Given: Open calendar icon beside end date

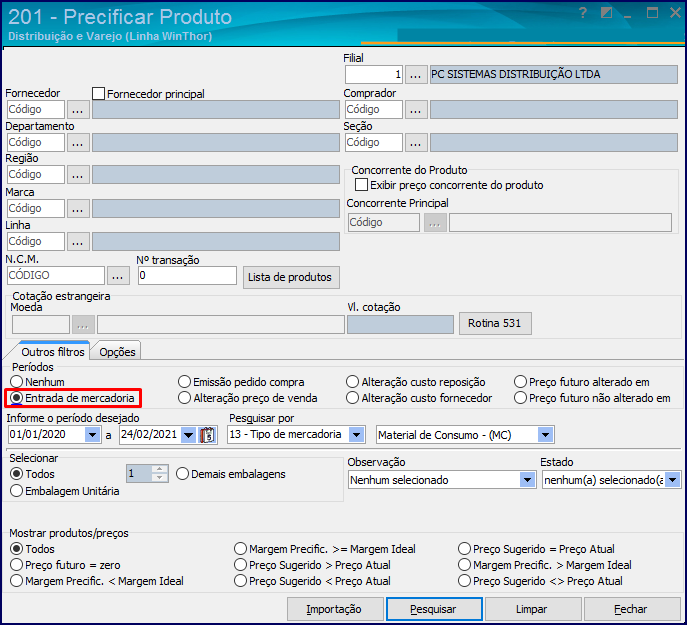Looking at the screenshot, I should pos(208,435).
